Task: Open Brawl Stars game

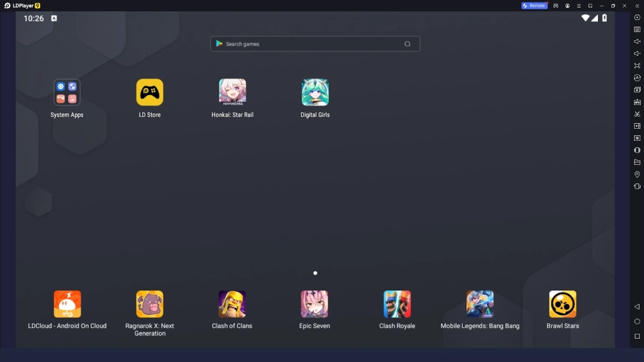Action: 563,304
